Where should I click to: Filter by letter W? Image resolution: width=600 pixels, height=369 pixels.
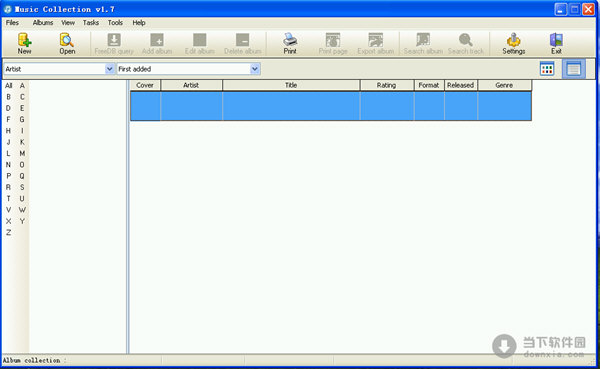(22, 210)
